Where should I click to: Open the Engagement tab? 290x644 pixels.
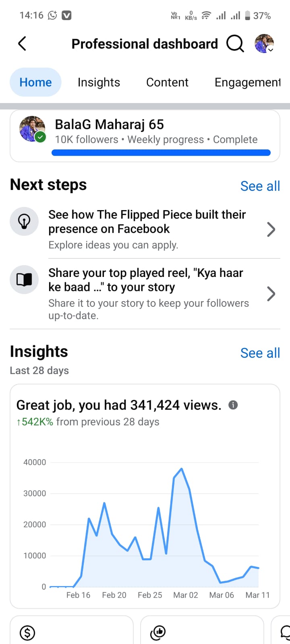247,83
